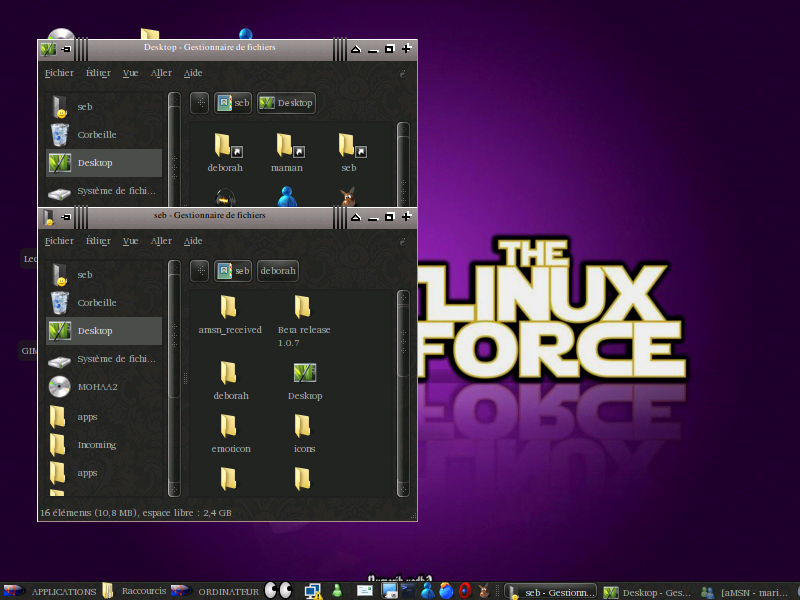This screenshot has width=800, height=600.
Task: Open Aide menu in Desktop window
Action: coord(193,73)
